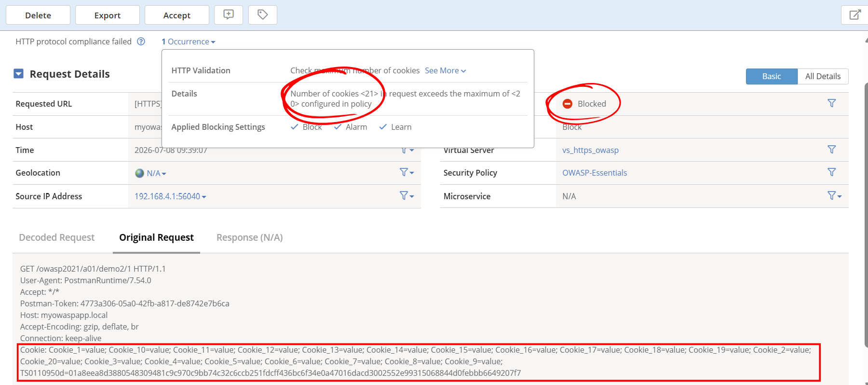Image resolution: width=868 pixels, height=385 pixels.
Task: Expand See More in HTTP Validation
Action: click(445, 70)
